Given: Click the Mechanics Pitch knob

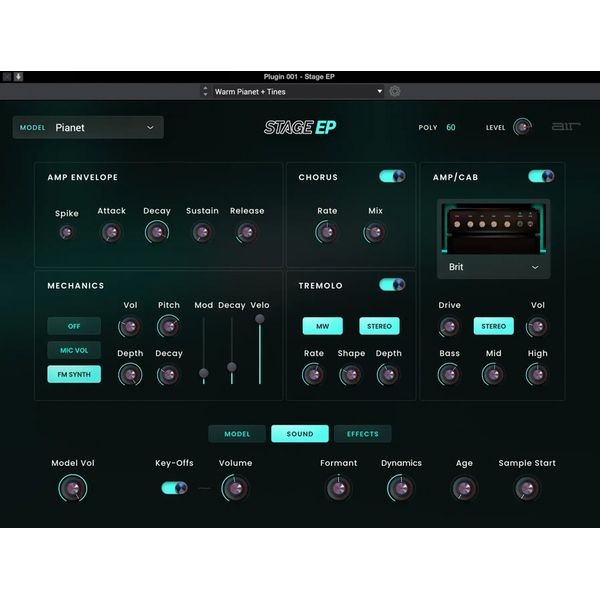Looking at the screenshot, I should pyautogui.click(x=169, y=326).
